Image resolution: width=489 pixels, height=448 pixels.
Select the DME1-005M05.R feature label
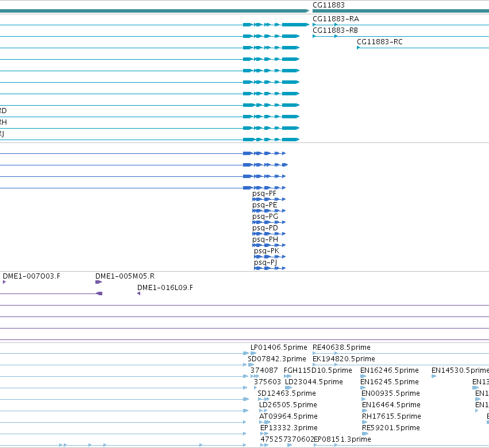click(125, 276)
